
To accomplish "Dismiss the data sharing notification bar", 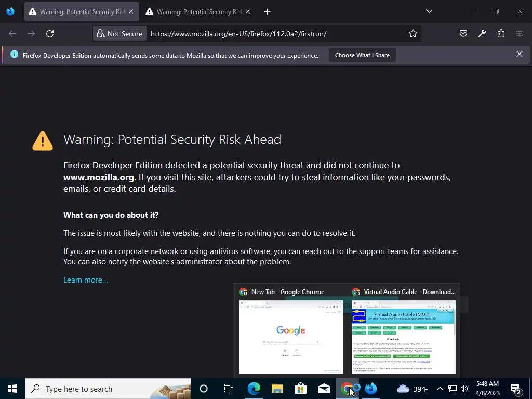I will (520, 54).
